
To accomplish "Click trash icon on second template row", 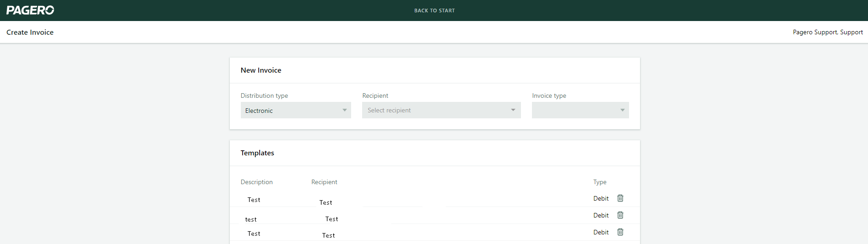I will (x=620, y=215).
